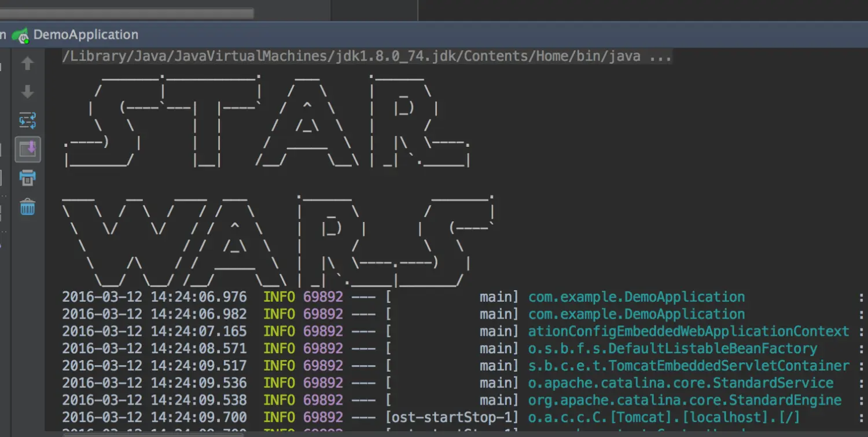868x437 pixels.
Task: Click process id 69892 in the 14:24:07.165 row
Action: point(323,332)
